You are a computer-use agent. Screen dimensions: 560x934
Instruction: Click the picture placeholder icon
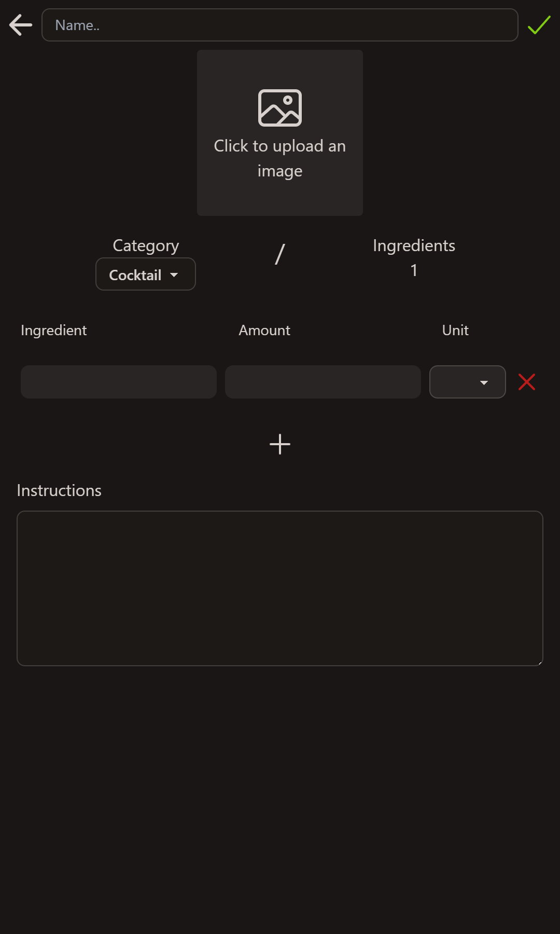tap(280, 108)
